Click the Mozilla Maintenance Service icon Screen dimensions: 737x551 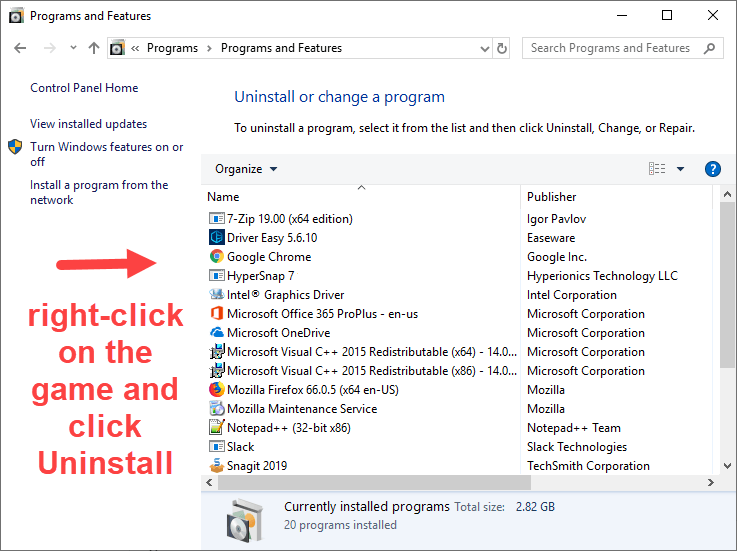tap(216, 409)
